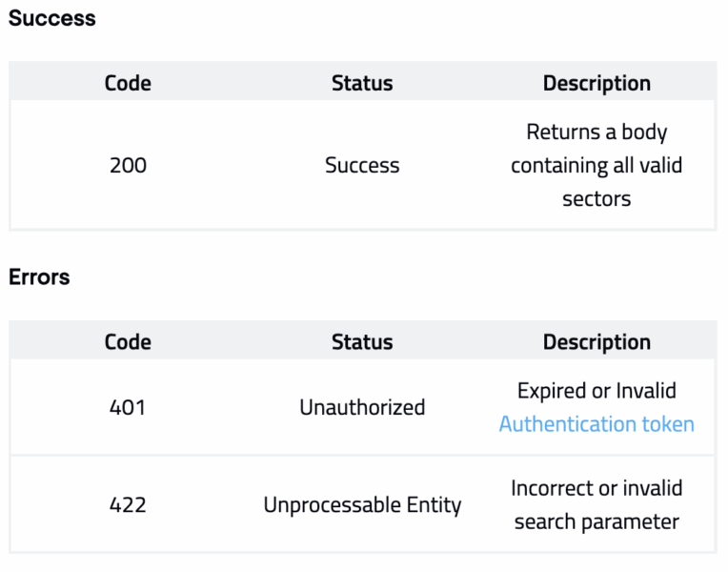The height and width of the screenshot is (572, 728).
Task: Click the words 'search parameter' in 422 description
Action: point(597,521)
